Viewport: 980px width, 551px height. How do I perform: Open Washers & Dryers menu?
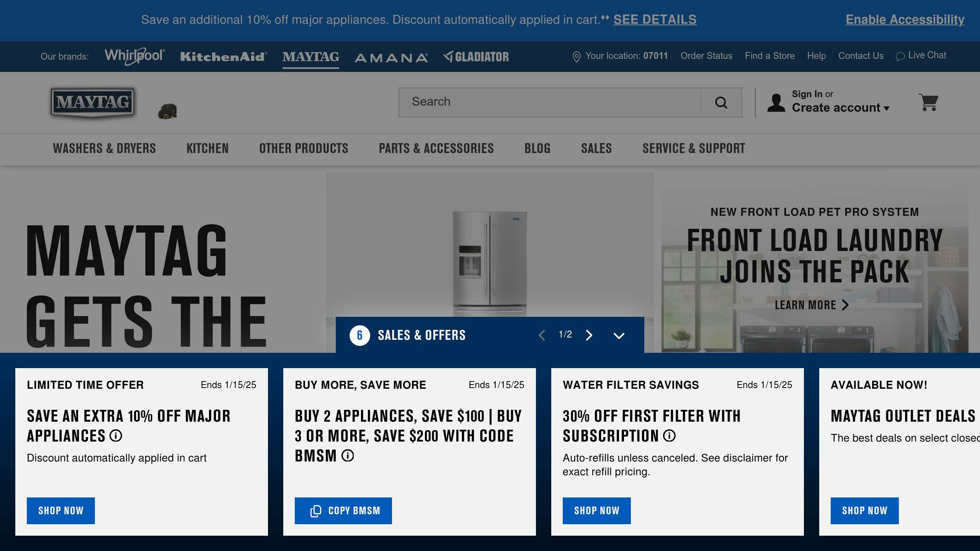coord(104,148)
